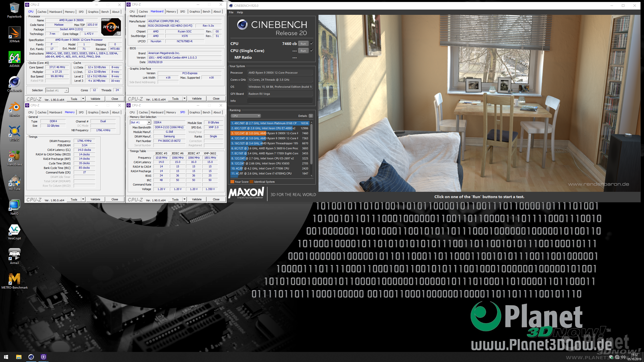The image size is (644, 362).
Task: Open the blender desktop icon
Action: (14, 109)
